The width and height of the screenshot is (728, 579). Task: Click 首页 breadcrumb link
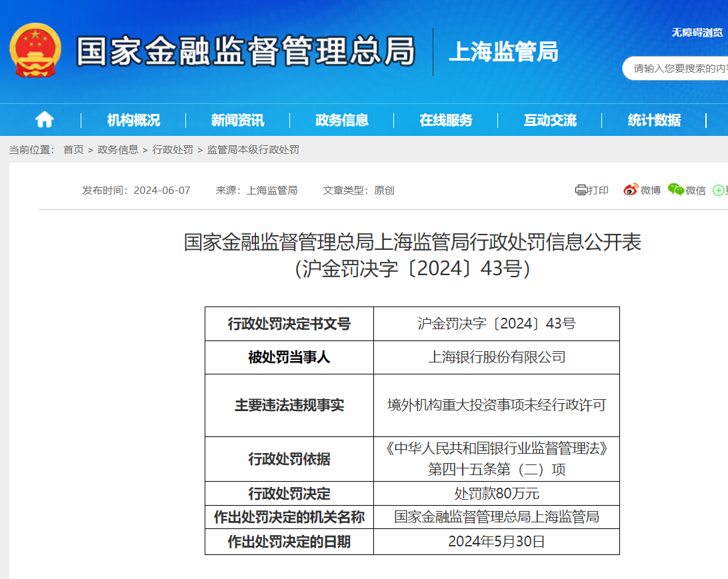point(73,149)
